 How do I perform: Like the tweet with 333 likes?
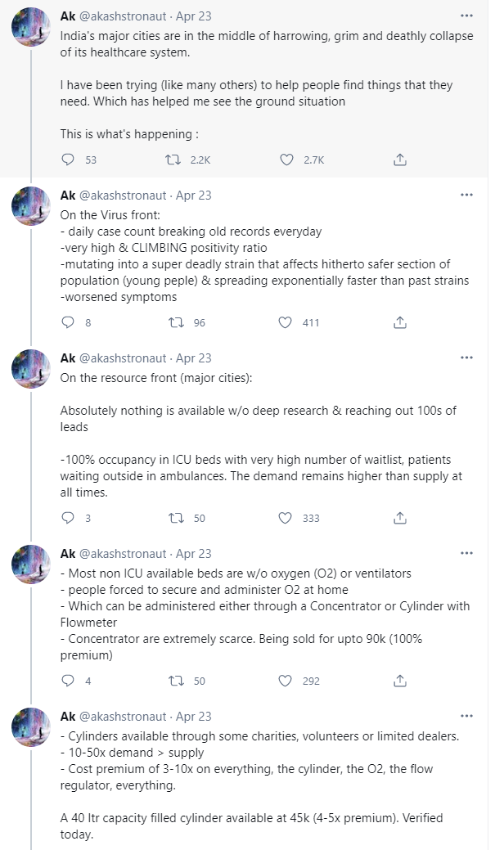coord(286,518)
